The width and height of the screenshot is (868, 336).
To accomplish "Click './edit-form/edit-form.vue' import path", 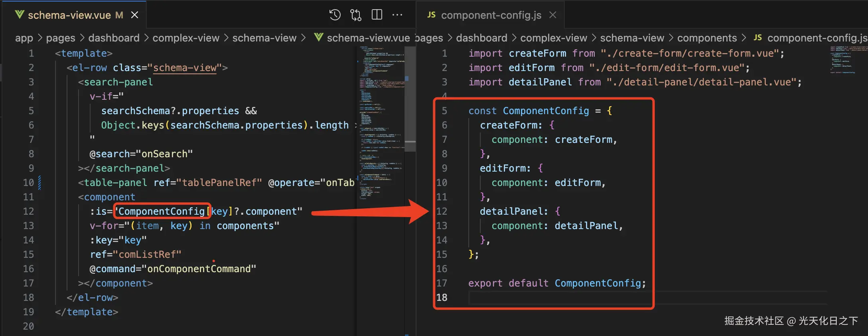I will [x=667, y=67].
